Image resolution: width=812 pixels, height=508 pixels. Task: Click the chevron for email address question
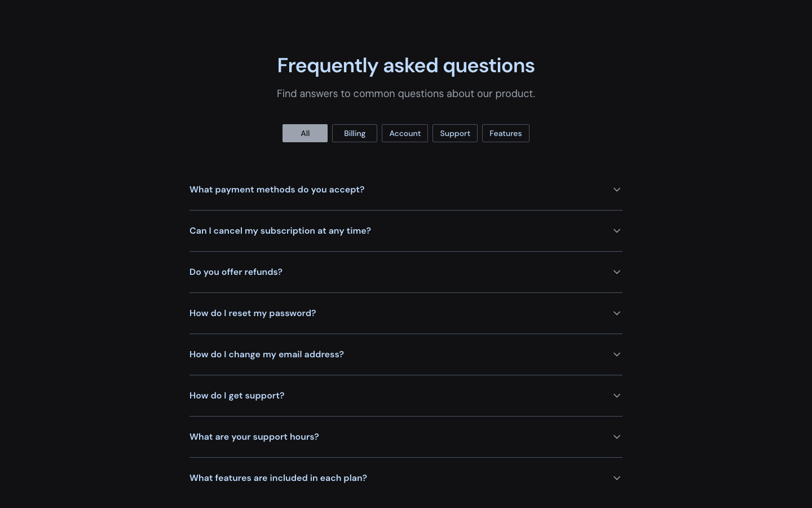coord(617,354)
